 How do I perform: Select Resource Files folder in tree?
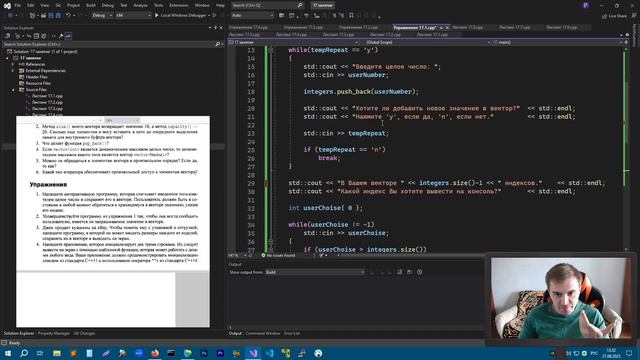click(x=38, y=83)
